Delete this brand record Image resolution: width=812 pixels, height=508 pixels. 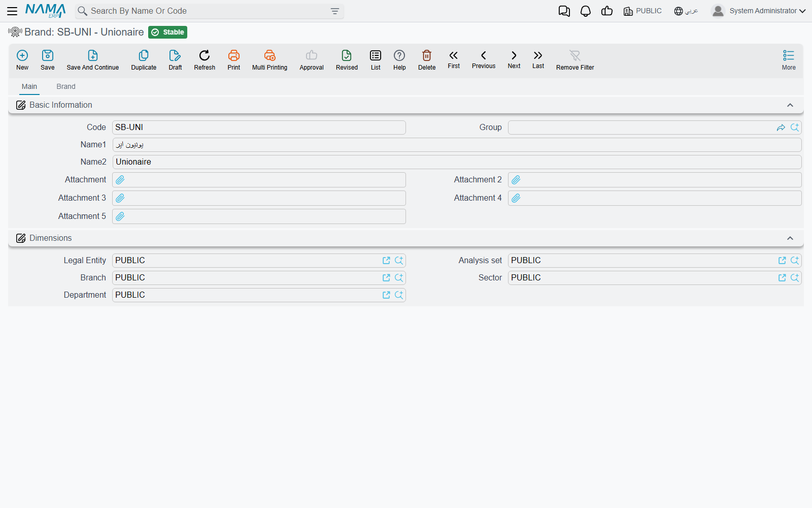tap(427, 60)
